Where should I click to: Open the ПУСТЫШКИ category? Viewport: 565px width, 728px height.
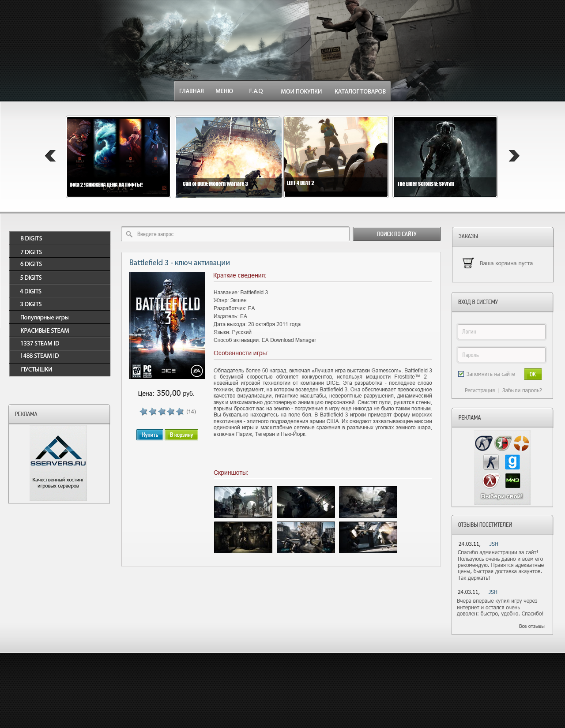pyautogui.click(x=60, y=369)
